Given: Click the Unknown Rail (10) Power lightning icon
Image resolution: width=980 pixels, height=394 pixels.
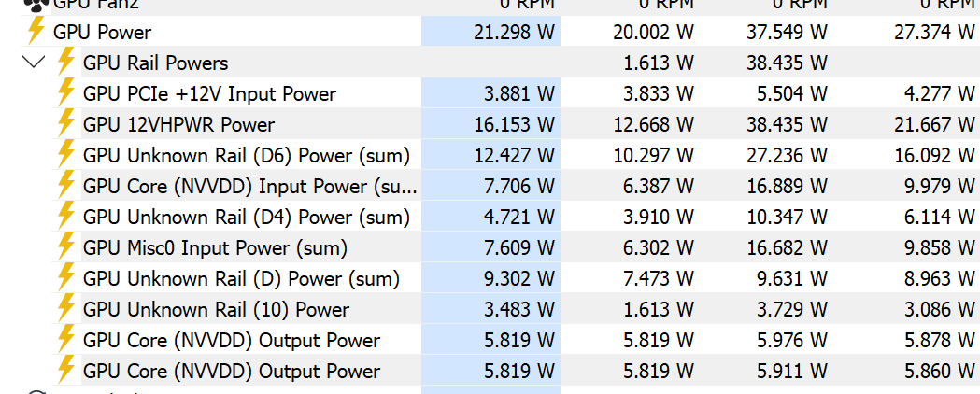Looking at the screenshot, I should (65, 309).
